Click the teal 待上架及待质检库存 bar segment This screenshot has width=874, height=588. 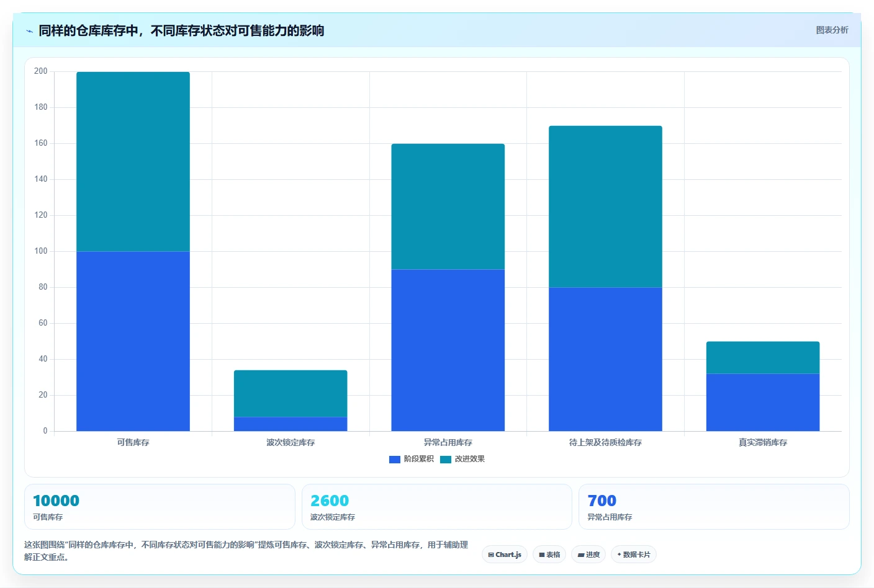[x=605, y=207]
